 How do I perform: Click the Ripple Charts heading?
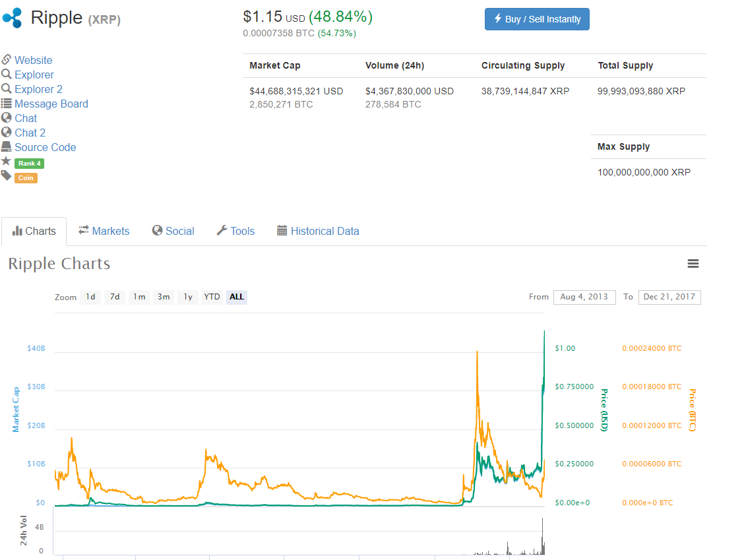[59, 264]
